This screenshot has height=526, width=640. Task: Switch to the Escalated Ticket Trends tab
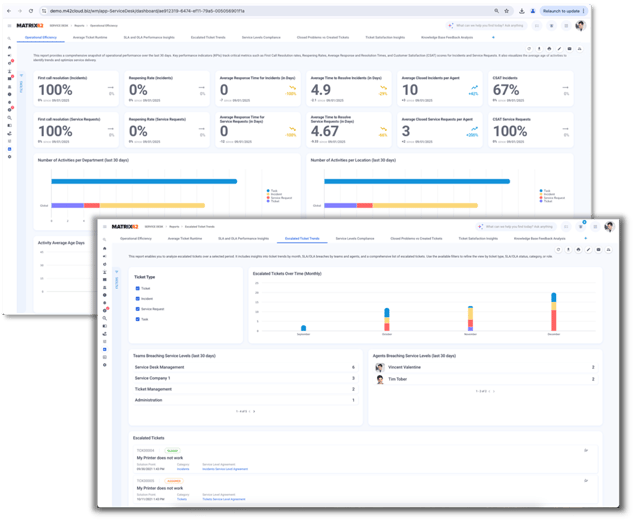click(x=301, y=239)
